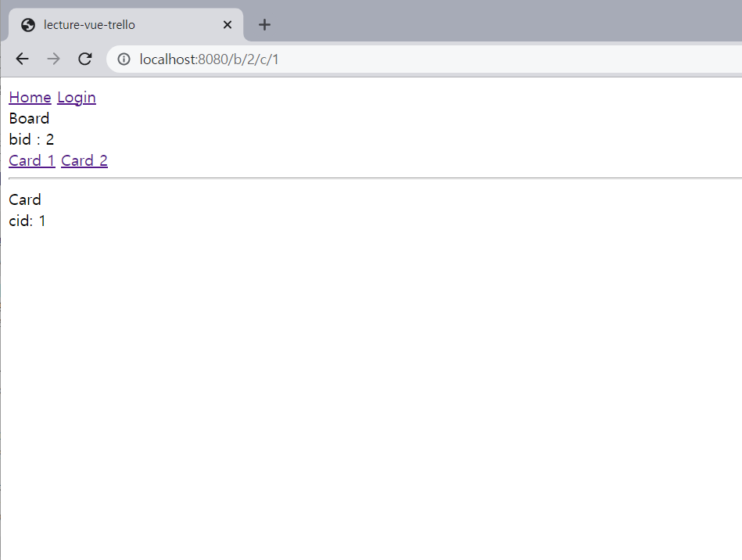Open the Card 2 link
The width and height of the screenshot is (742, 560).
point(84,160)
